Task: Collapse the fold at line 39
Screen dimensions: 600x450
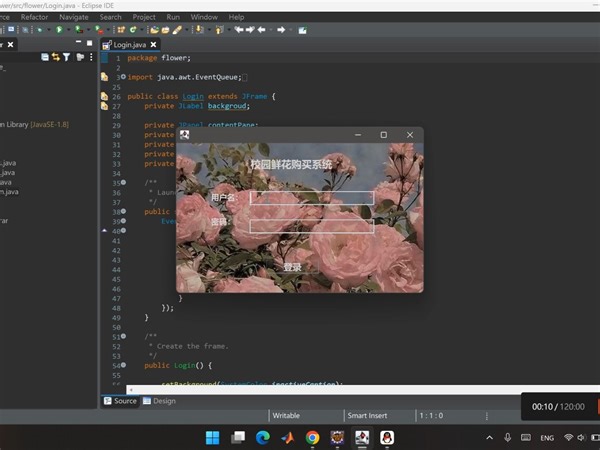Action: click(123, 221)
